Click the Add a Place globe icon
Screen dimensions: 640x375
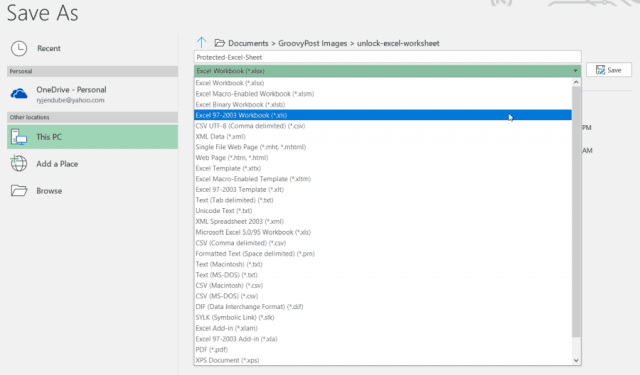[19, 164]
